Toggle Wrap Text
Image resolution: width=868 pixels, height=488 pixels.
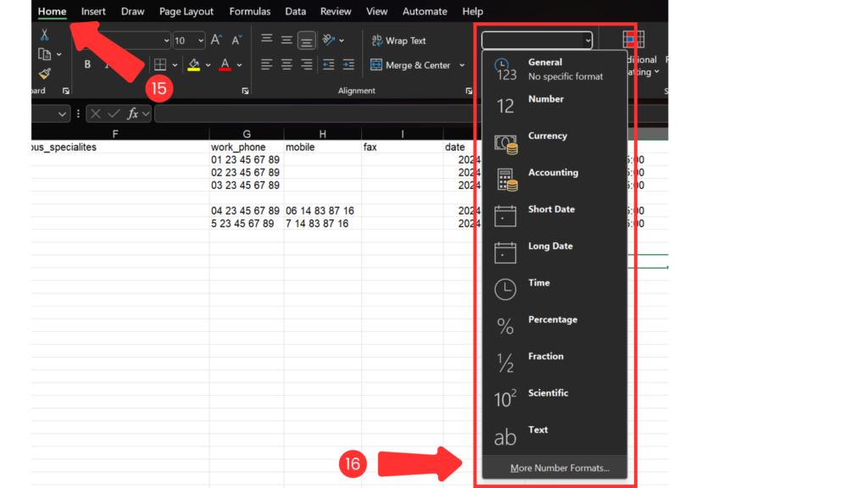[x=398, y=41]
